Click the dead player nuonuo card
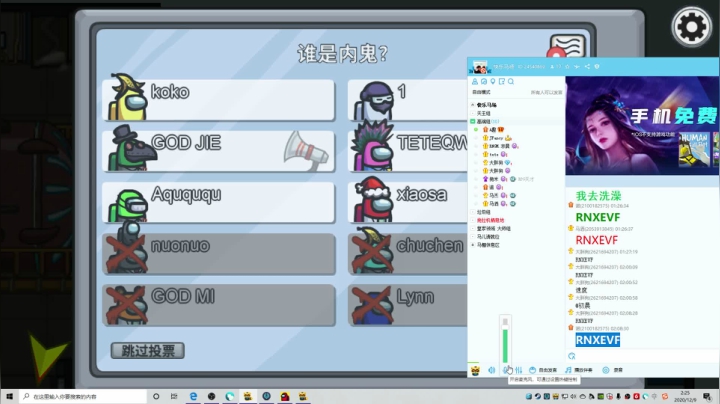Viewport: 720px width, 404px height. point(219,254)
